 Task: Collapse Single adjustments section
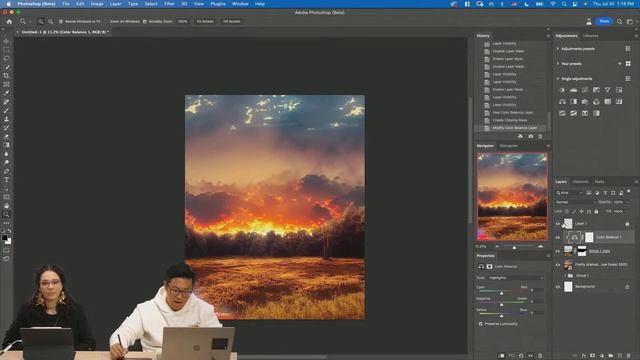(x=558, y=79)
